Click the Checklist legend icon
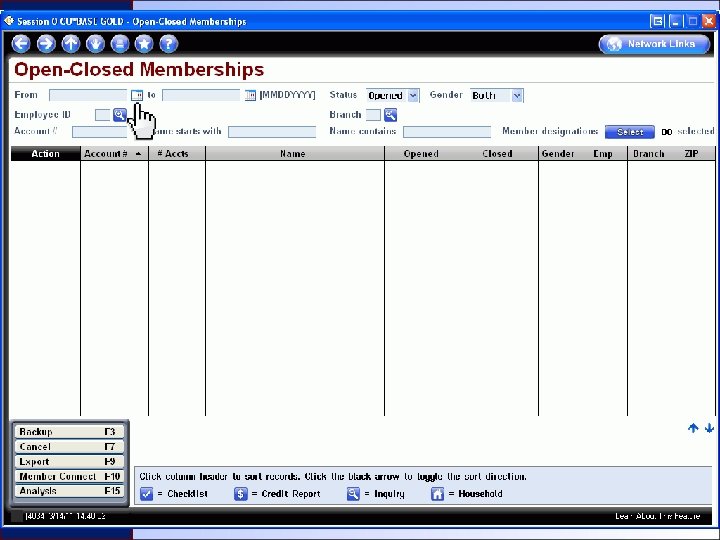Viewport: 720px width, 540px height. [x=146, y=494]
